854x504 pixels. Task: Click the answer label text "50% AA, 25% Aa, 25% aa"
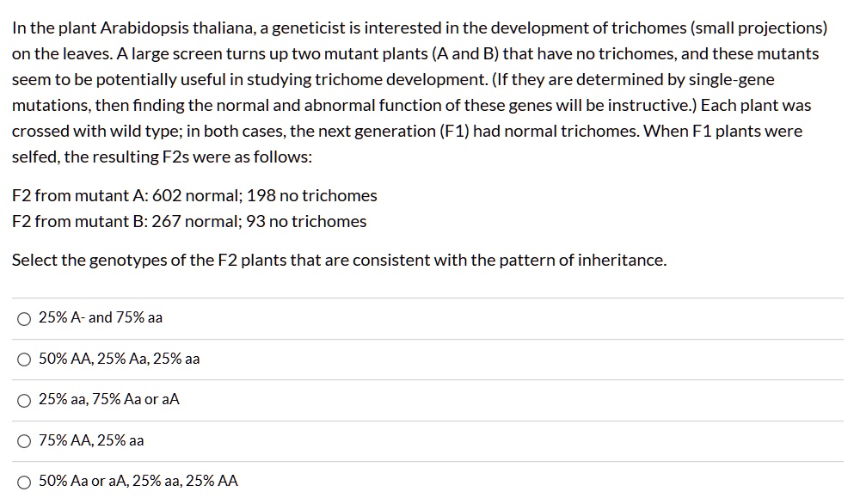tap(120, 359)
